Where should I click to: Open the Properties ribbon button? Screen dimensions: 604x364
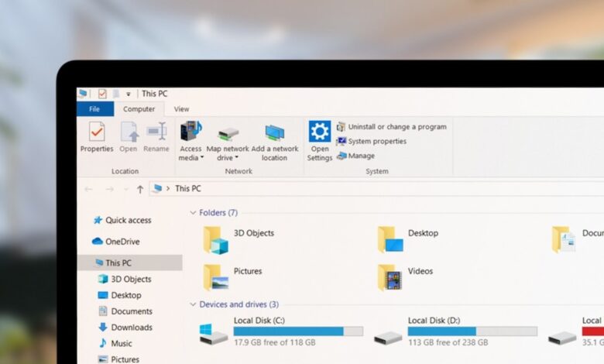pyautogui.click(x=97, y=137)
